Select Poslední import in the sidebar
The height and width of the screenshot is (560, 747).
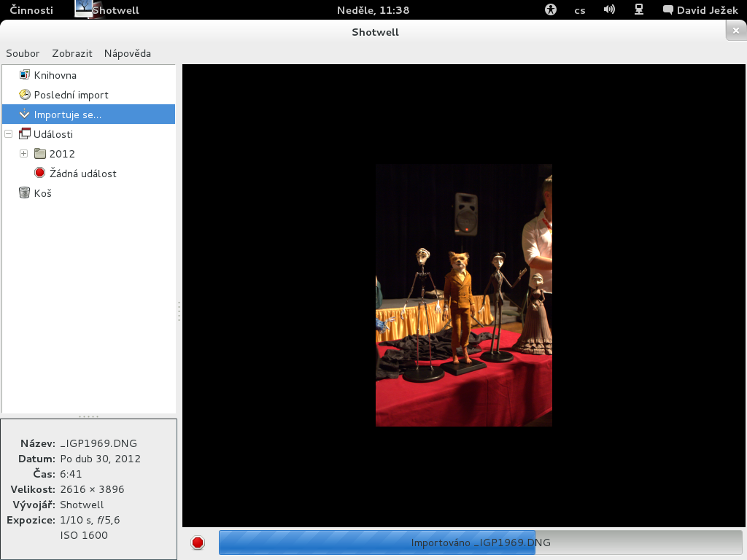point(88,95)
